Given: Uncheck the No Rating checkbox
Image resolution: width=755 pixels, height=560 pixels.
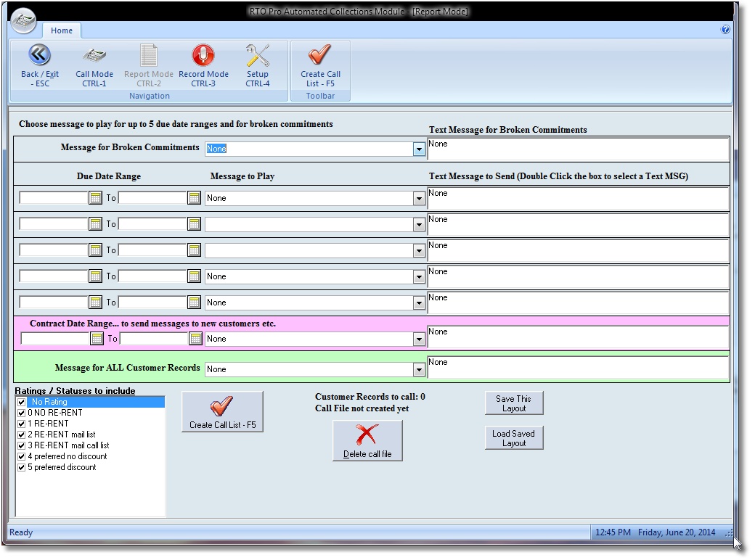Looking at the screenshot, I should point(22,402).
